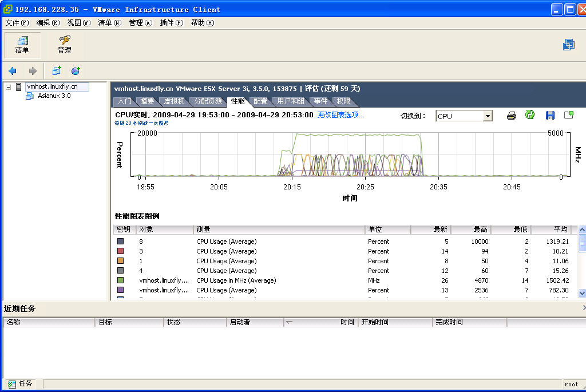586x392 pixels.
Task: Open the 文件 menu
Action: click(17, 23)
